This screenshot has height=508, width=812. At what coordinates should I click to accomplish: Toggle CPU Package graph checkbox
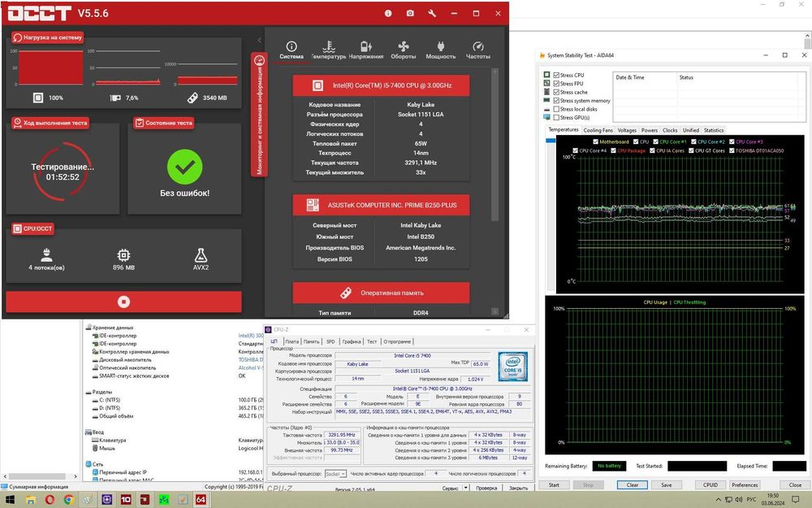(613, 151)
